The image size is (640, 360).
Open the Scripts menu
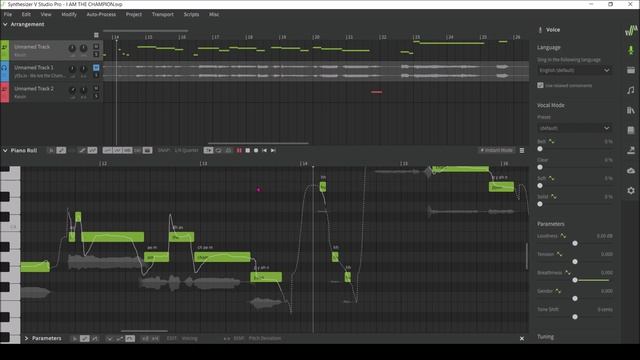pos(191,14)
